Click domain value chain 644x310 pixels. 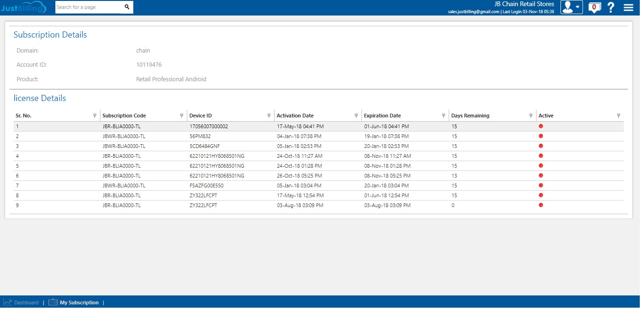click(143, 50)
